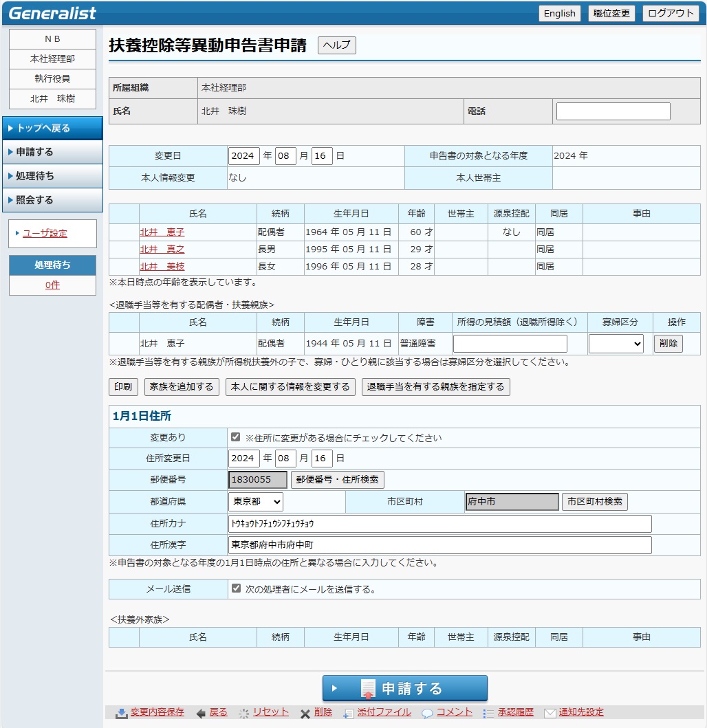Click the 郵便番号・住所検索 button
Screen dimensions: 707x728
click(x=338, y=480)
